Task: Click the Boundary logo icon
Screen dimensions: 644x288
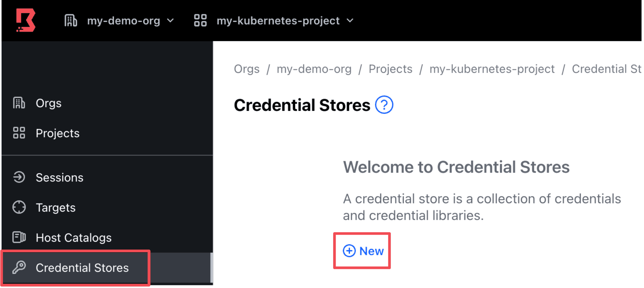Action: (25, 20)
